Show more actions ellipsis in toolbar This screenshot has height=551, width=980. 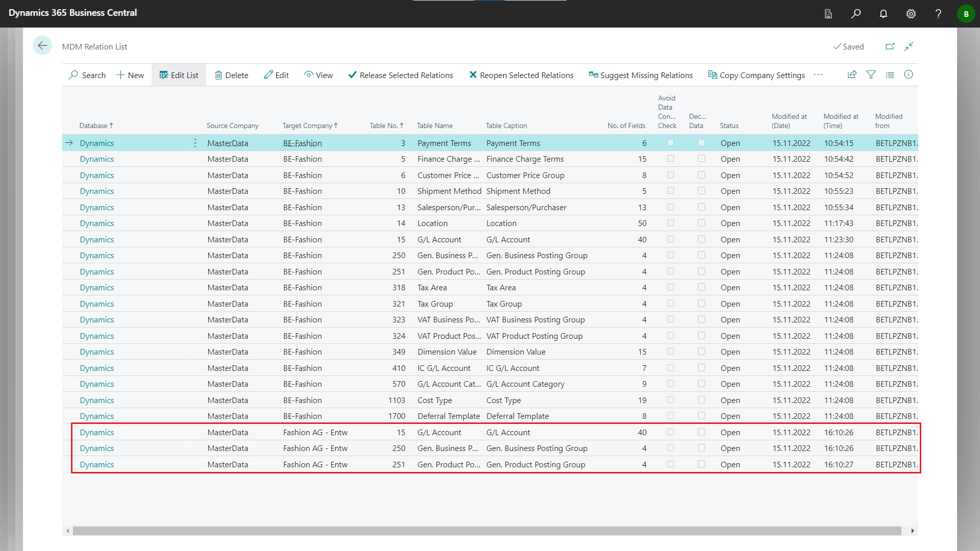(x=818, y=75)
